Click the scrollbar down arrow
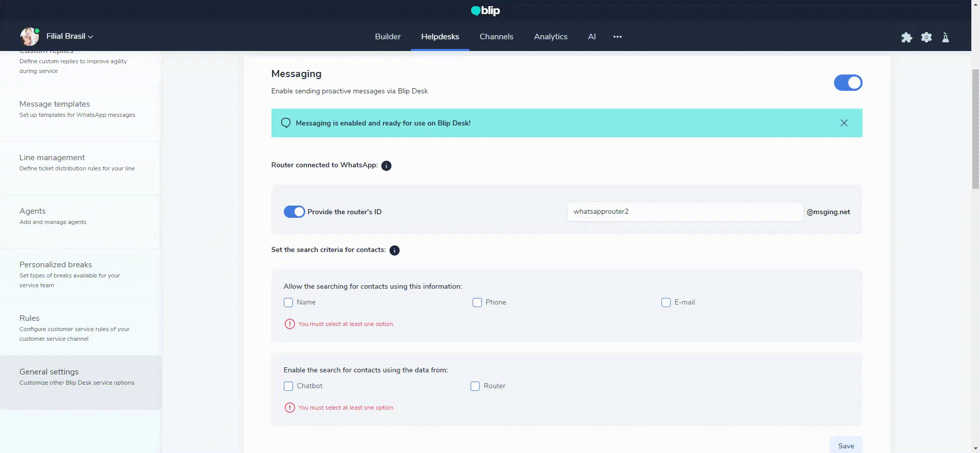The image size is (980, 453). click(975, 448)
